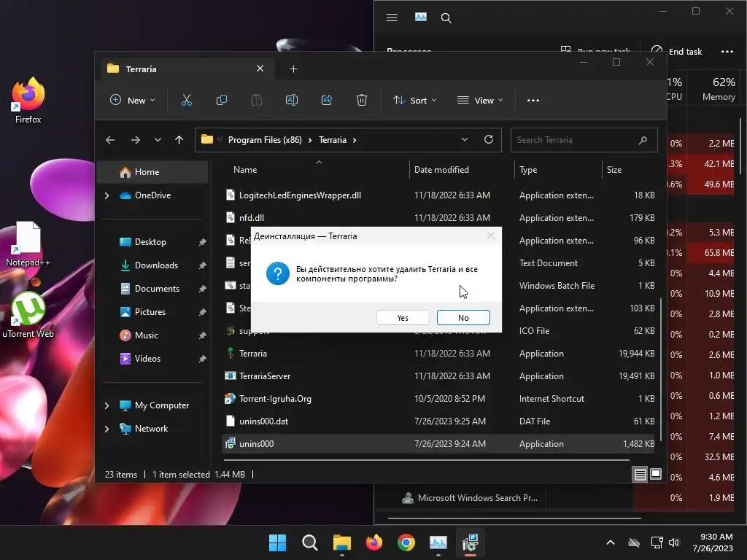Open recent locations chevron
The image size is (747, 560).
158,140
